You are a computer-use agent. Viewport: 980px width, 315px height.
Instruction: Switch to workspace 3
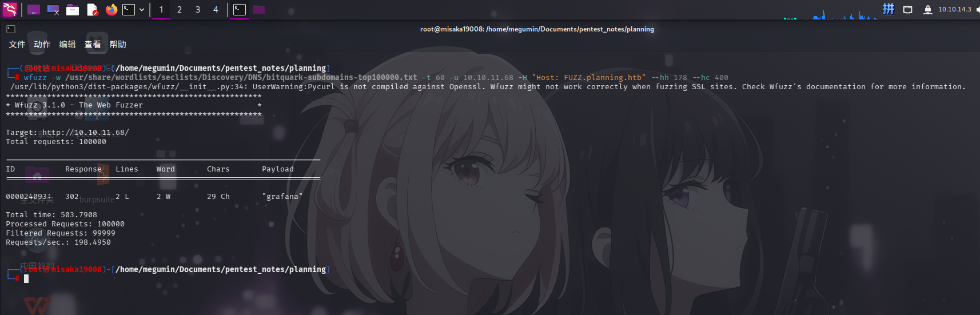tap(198, 10)
